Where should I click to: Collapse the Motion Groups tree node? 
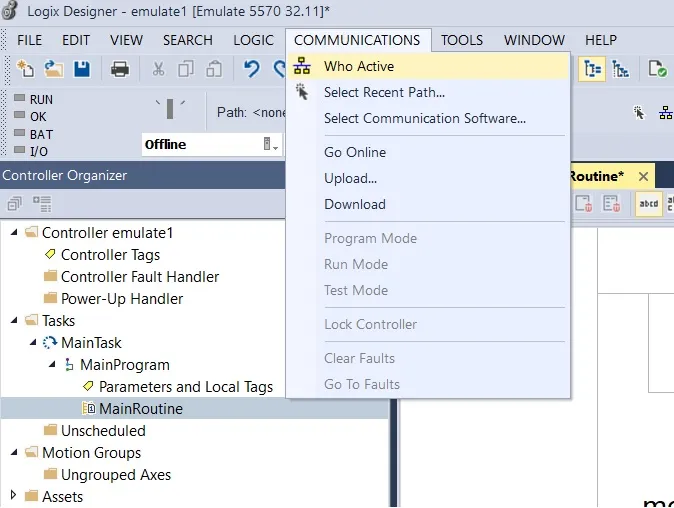(x=14, y=452)
